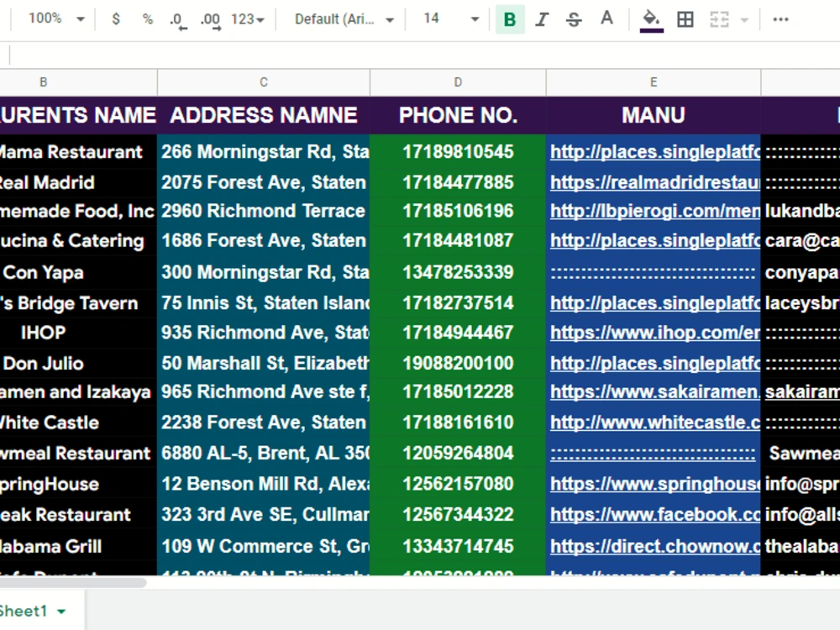The width and height of the screenshot is (840, 630).
Task: Open zoom level 100% dropdown
Action: 55,18
